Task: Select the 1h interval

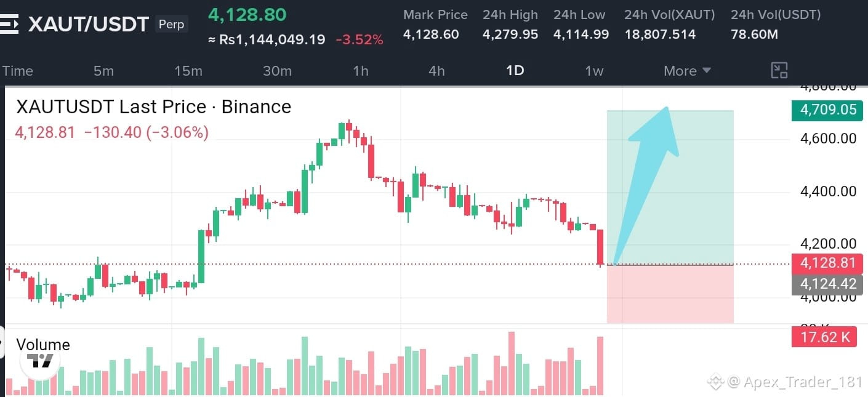Action: point(361,71)
